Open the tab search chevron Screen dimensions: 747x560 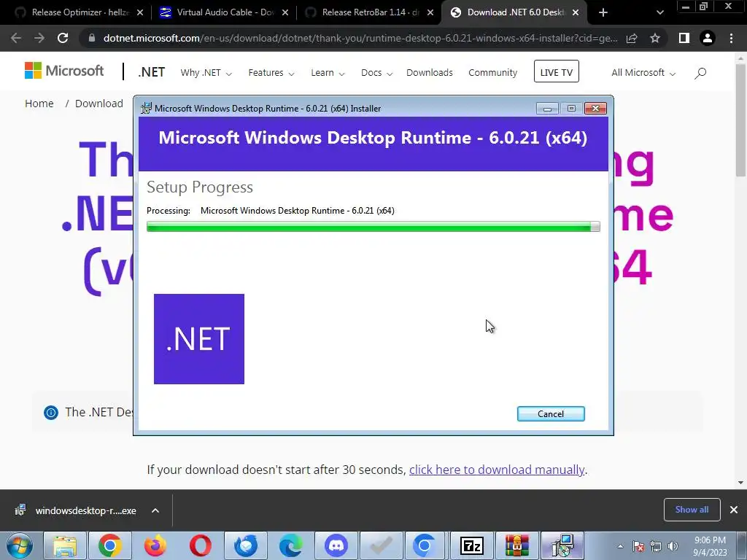click(x=659, y=12)
